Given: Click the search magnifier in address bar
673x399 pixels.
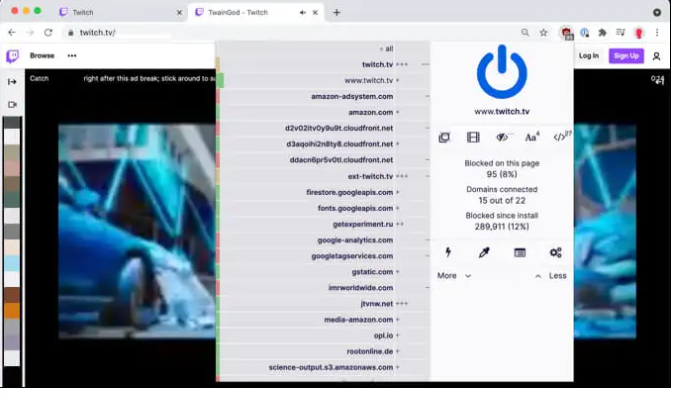Looking at the screenshot, I should 525,33.
